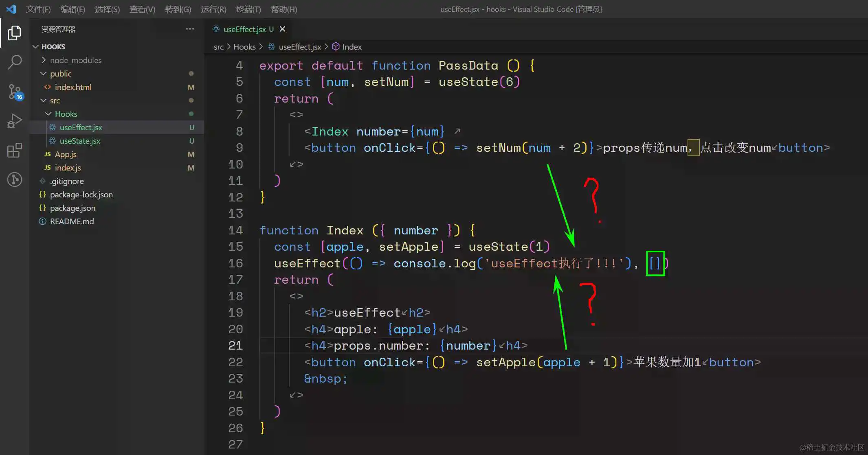This screenshot has width=868, height=455.
Task: Click the .gitignore file icon
Action: [x=42, y=181]
